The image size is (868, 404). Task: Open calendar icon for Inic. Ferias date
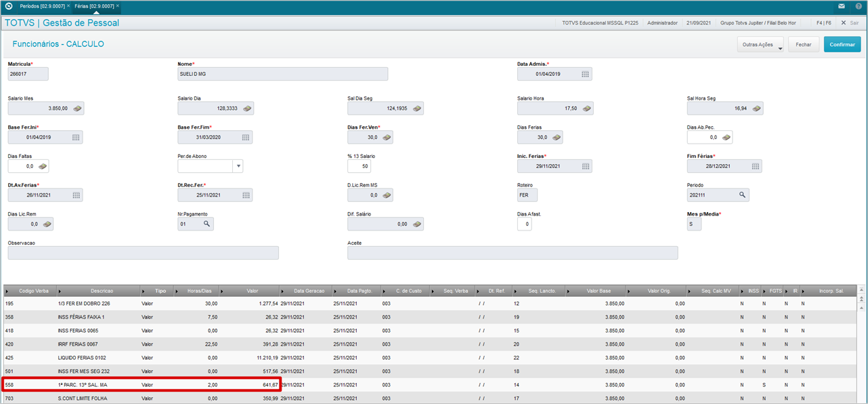tap(585, 166)
